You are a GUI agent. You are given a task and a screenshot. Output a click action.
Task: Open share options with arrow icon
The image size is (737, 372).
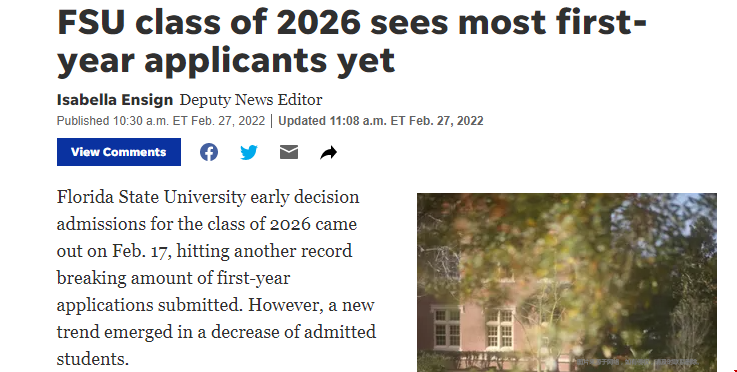[x=329, y=153]
